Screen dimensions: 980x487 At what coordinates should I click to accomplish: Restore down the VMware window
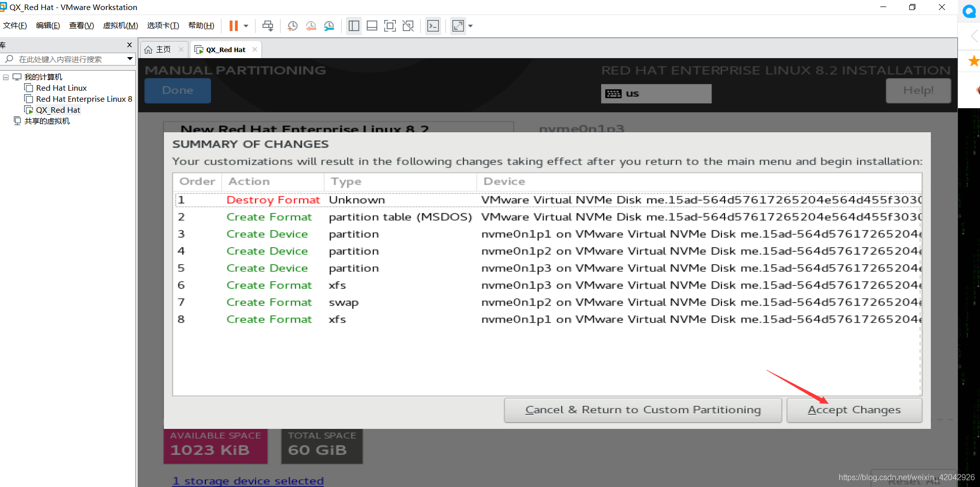912,7
